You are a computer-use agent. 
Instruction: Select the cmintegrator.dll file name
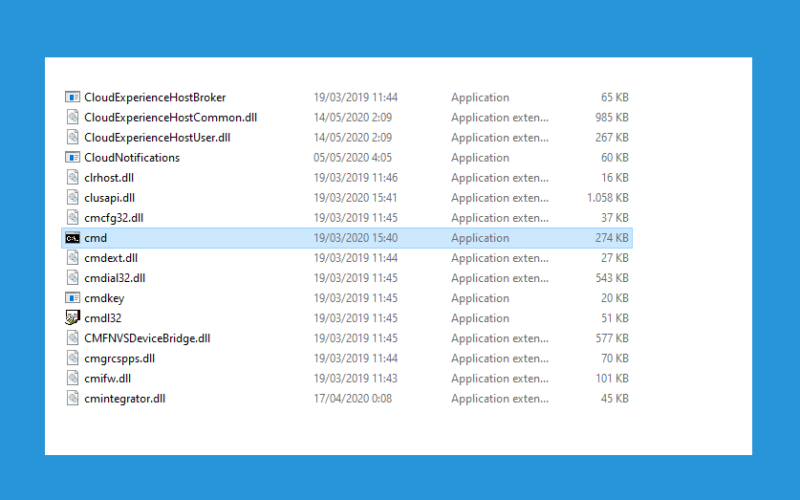pyautogui.click(x=124, y=398)
